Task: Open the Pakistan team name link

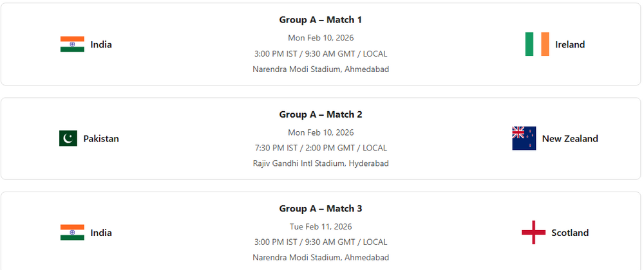Action: coord(101,138)
